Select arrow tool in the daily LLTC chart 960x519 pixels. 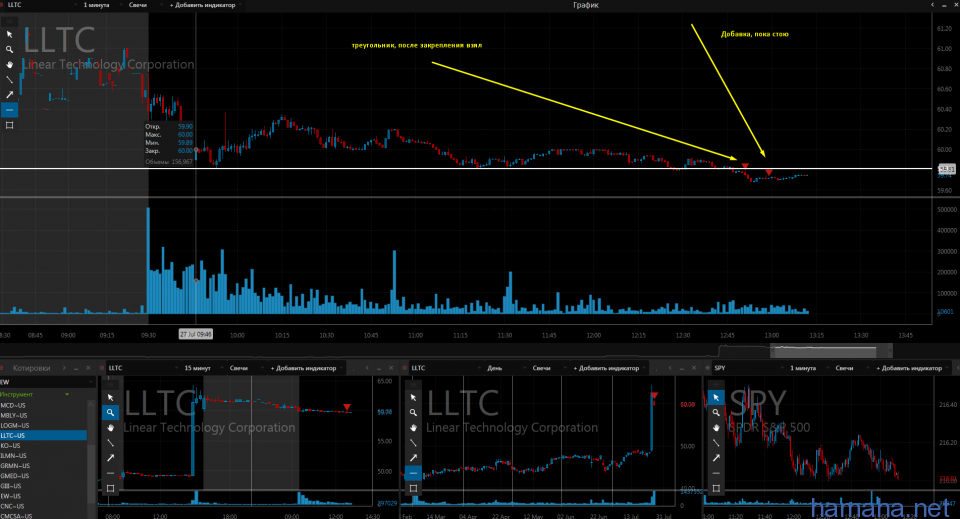[x=413, y=458]
